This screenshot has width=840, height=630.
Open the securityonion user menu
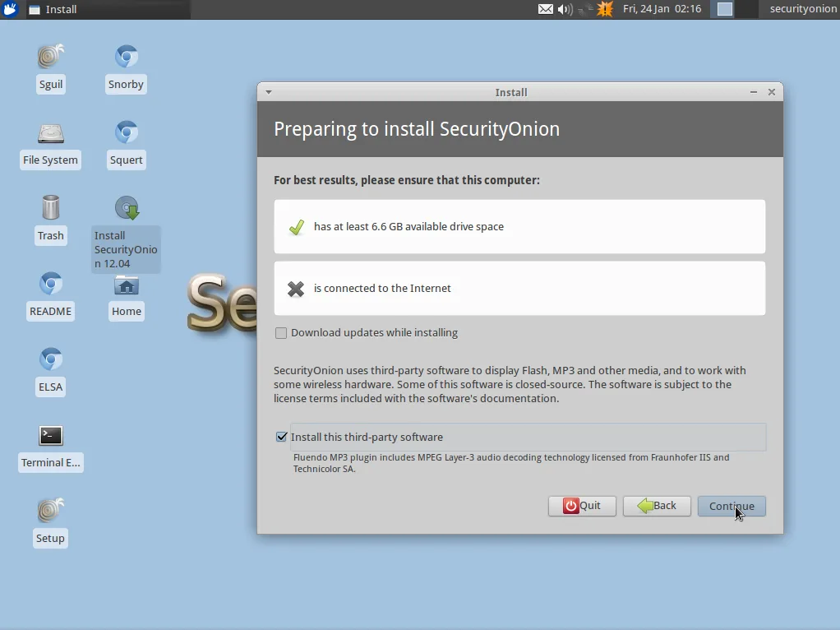point(803,9)
